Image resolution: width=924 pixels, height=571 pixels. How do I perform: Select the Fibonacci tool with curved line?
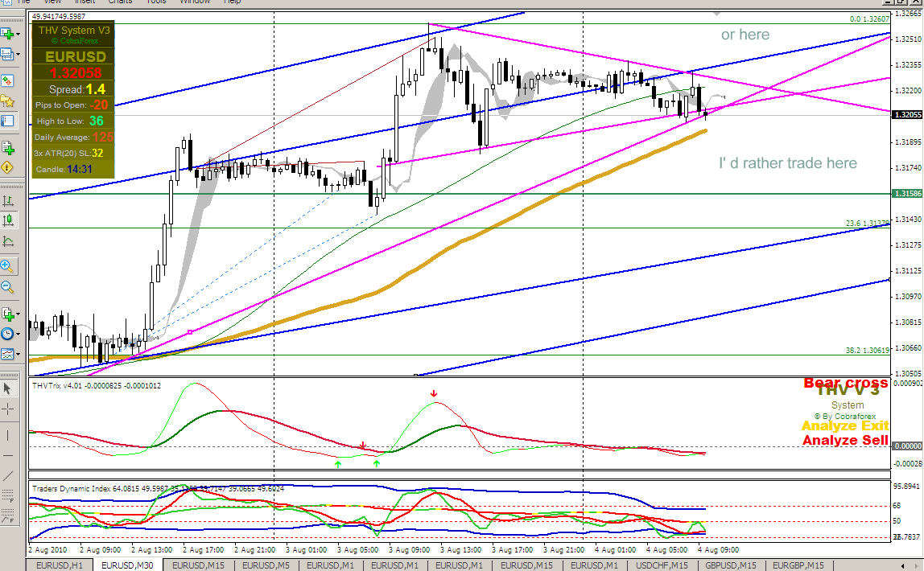point(7,517)
